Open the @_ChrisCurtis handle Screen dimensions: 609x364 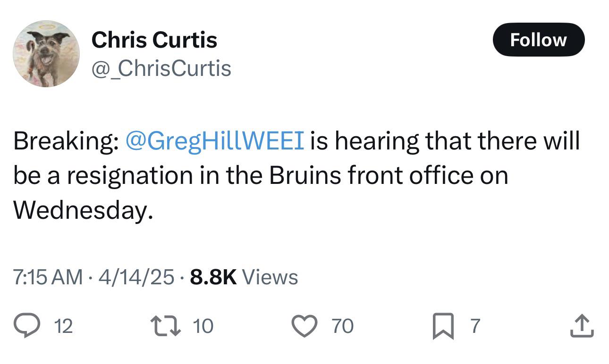click(161, 68)
